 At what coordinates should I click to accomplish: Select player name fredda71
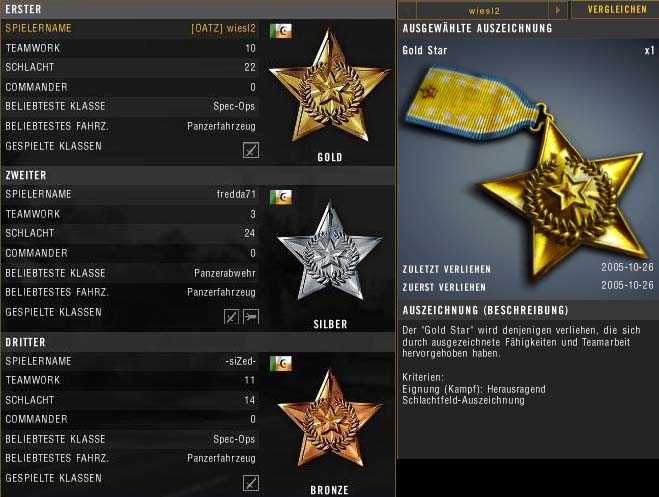tap(236, 194)
